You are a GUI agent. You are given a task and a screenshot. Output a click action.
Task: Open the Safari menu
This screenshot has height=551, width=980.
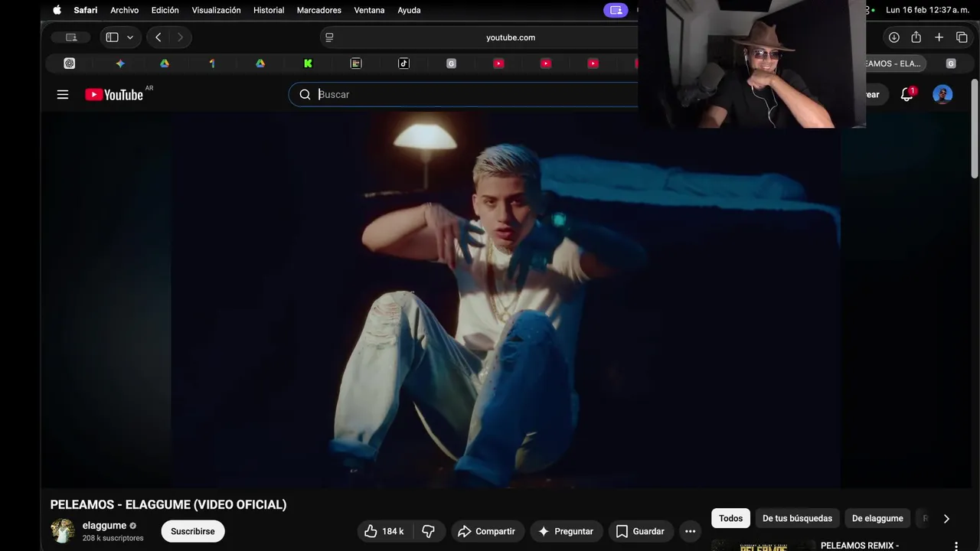86,10
